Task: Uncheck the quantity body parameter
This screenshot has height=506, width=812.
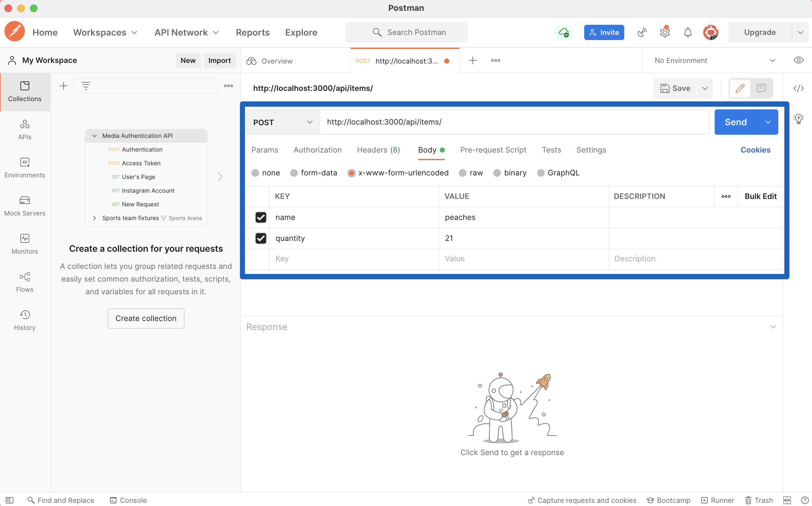Action: [261, 238]
